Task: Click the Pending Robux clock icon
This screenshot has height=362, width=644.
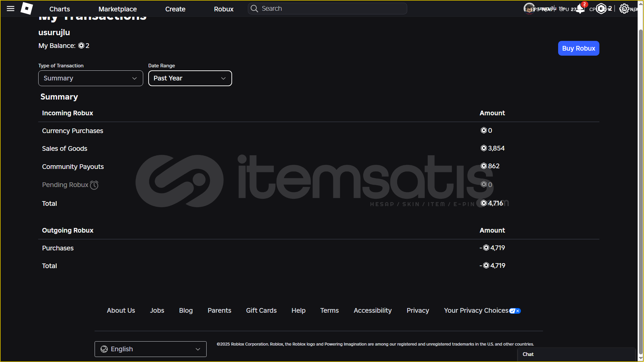Action: click(94, 185)
